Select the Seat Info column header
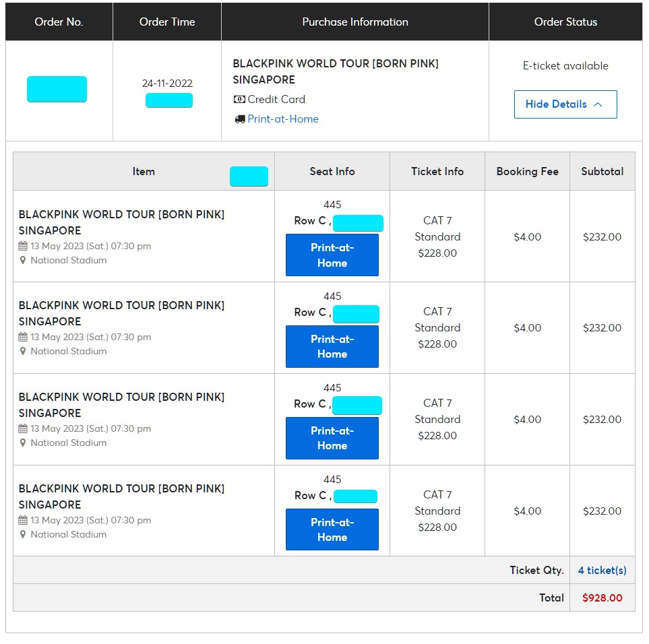Image resolution: width=649 pixels, height=644 pixels. click(332, 172)
